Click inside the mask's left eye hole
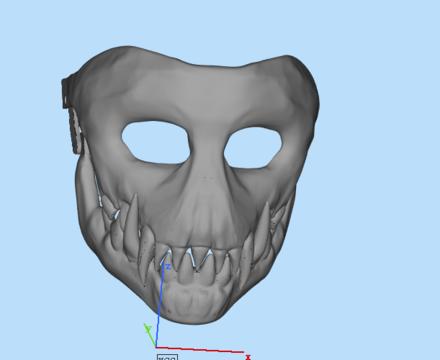Screen dimensions: 440x360 coord(155,142)
